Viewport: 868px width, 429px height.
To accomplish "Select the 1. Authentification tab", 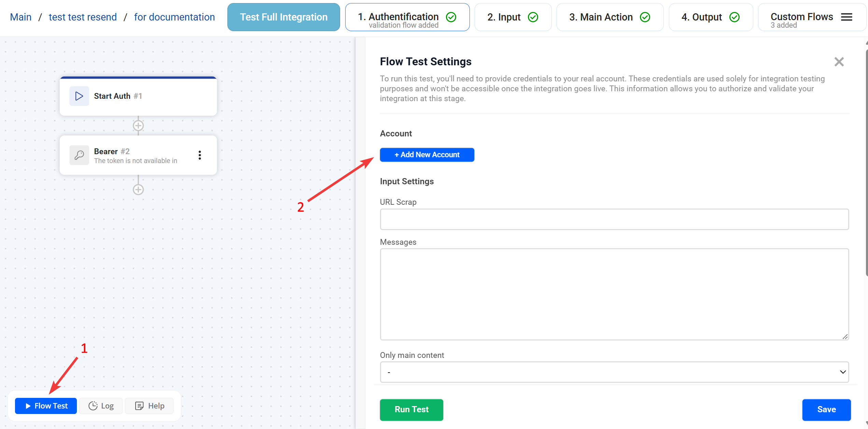I will pos(407,17).
